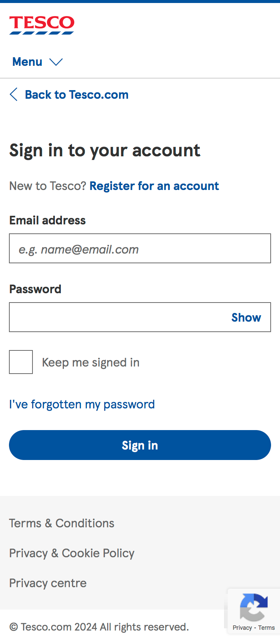Viewport: 280px width, 644px height.
Task: Open Register for an account
Action: pos(154,186)
